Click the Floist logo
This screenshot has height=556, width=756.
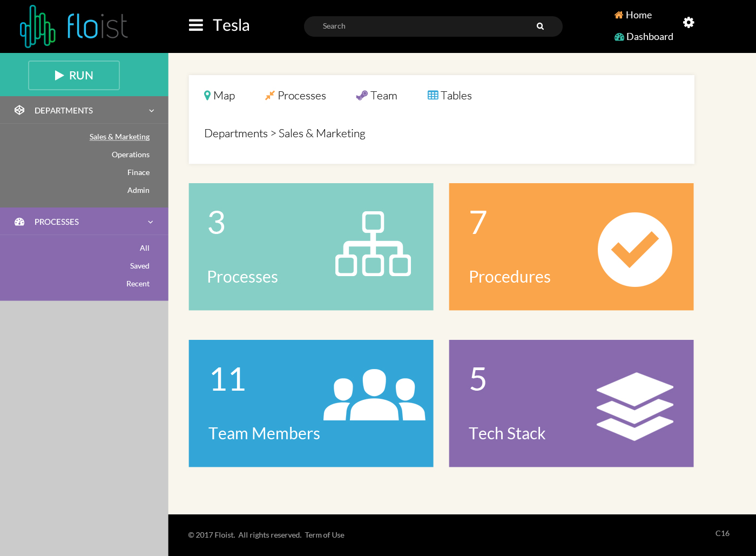click(74, 26)
